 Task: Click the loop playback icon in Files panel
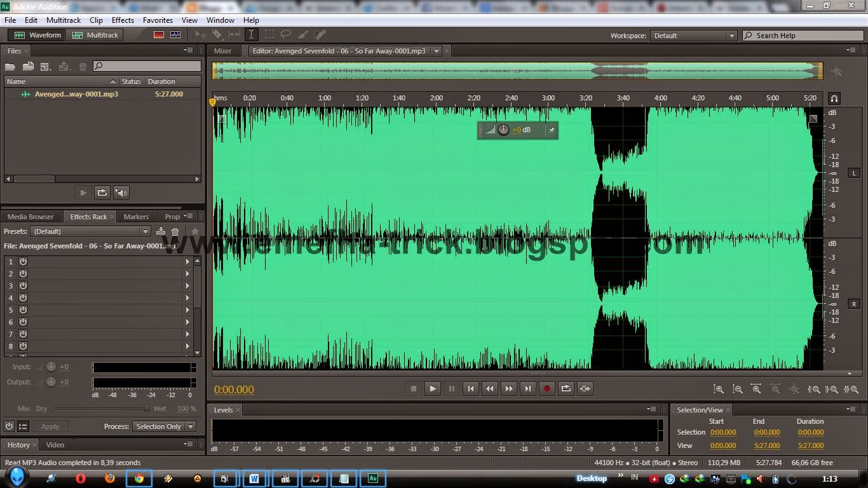pyautogui.click(x=102, y=193)
